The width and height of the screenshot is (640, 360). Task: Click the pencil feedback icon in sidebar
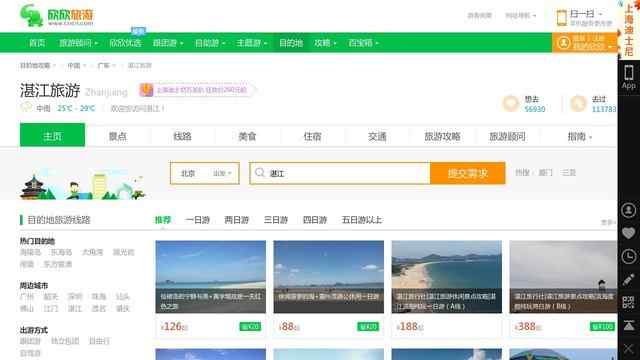(629, 280)
